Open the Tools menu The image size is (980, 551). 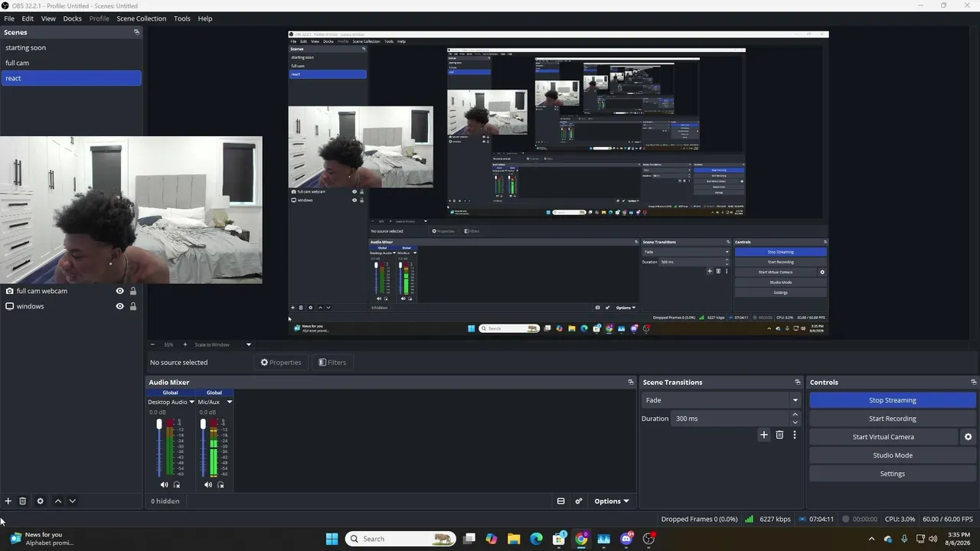(182, 18)
